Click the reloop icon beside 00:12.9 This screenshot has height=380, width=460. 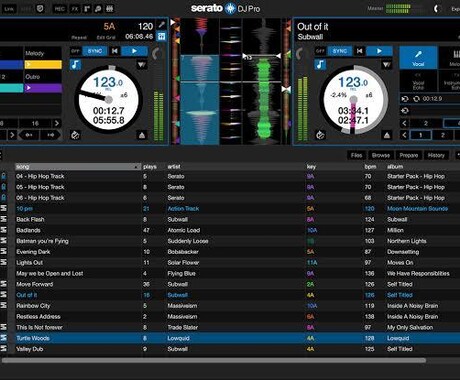tap(416, 99)
